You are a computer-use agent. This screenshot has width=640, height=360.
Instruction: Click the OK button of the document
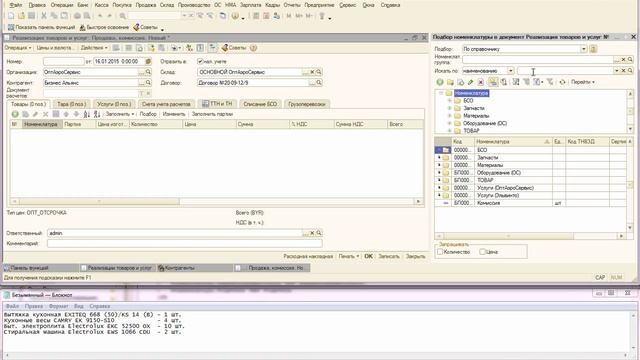pos(369,256)
